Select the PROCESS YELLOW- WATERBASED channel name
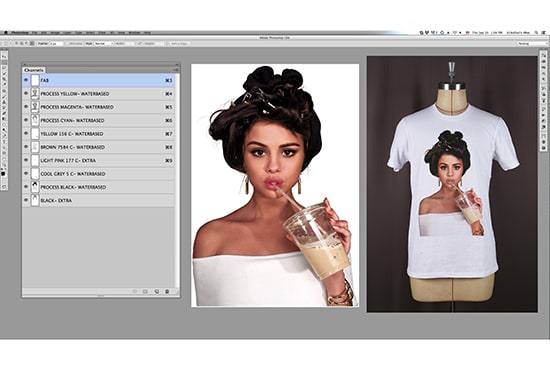The height and width of the screenshot is (370, 550). point(75,94)
